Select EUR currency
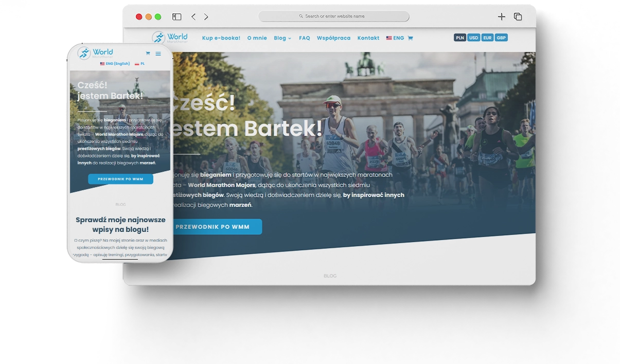This screenshot has width=620, height=364. point(487,38)
